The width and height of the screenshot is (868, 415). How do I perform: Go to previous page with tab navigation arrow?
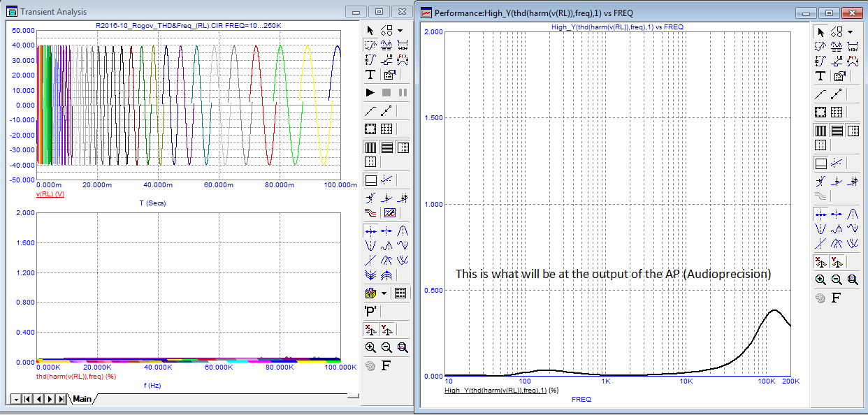[38, 399]
